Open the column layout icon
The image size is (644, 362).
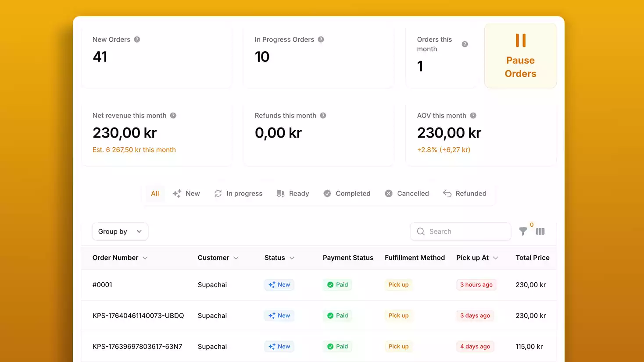540,231
